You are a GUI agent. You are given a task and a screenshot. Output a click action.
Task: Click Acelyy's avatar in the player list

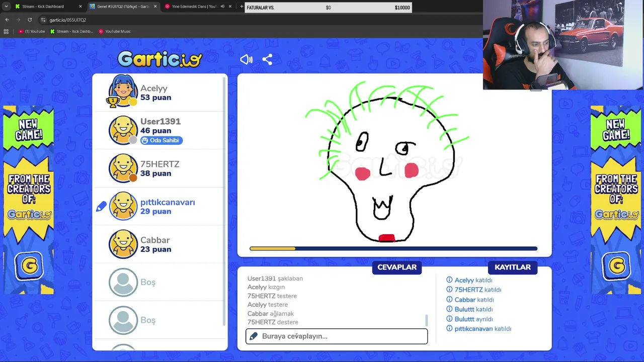click(x=123, y=91)
